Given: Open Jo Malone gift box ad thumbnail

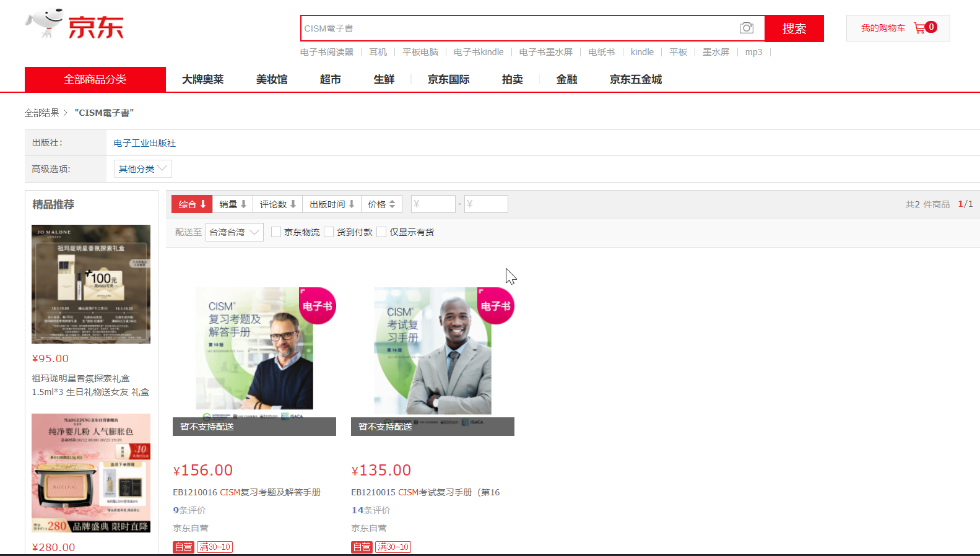Looking at the screenshot, I should [x=91, y=284].
